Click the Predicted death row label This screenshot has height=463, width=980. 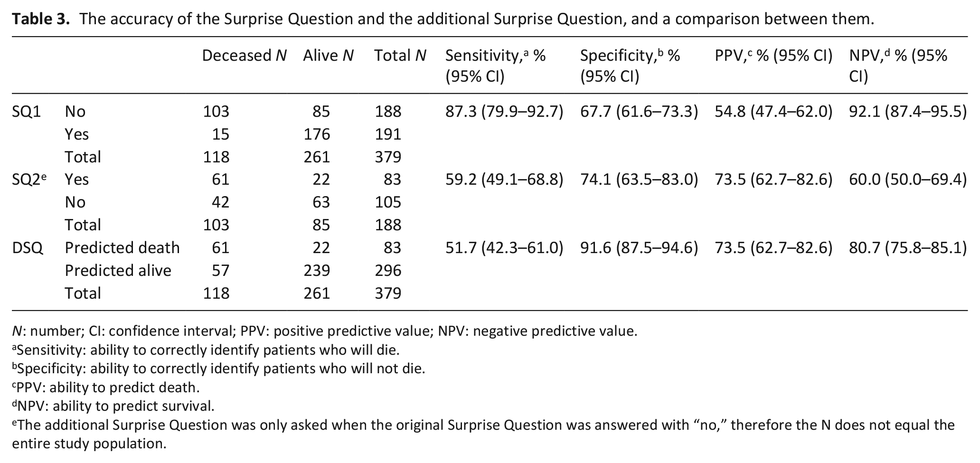122,248
